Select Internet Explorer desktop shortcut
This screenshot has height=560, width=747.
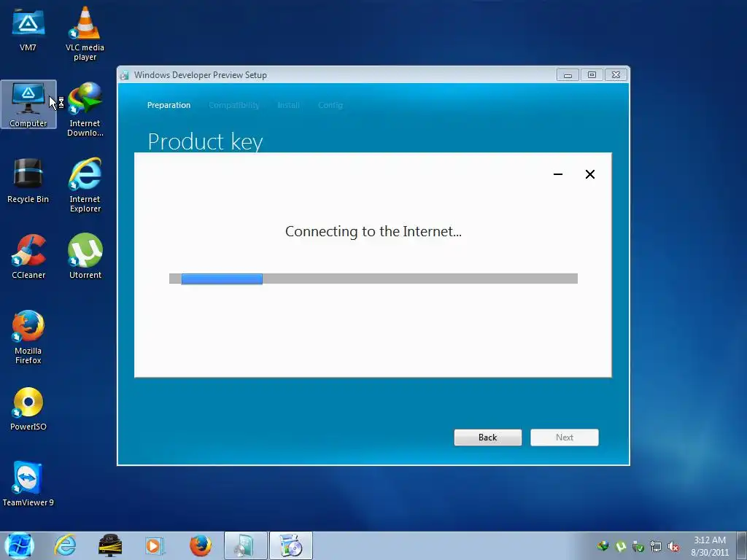pyautogui.click(x=85, y=185)
